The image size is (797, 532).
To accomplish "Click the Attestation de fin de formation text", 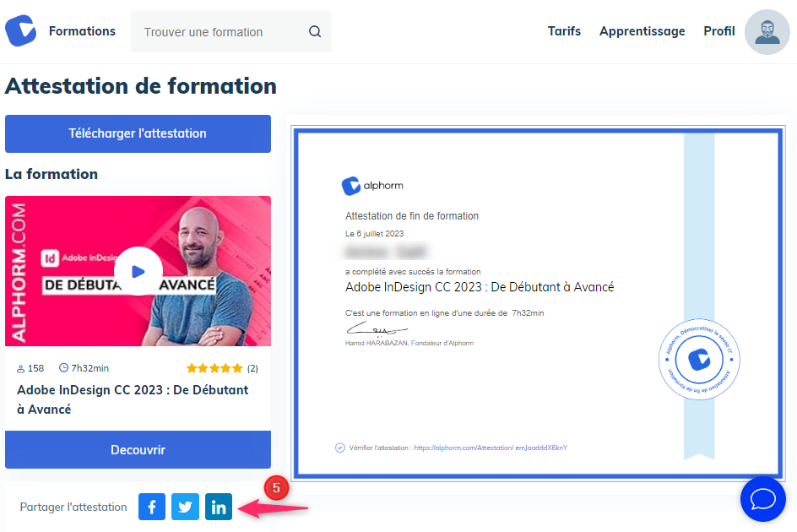I will [412, 215].
